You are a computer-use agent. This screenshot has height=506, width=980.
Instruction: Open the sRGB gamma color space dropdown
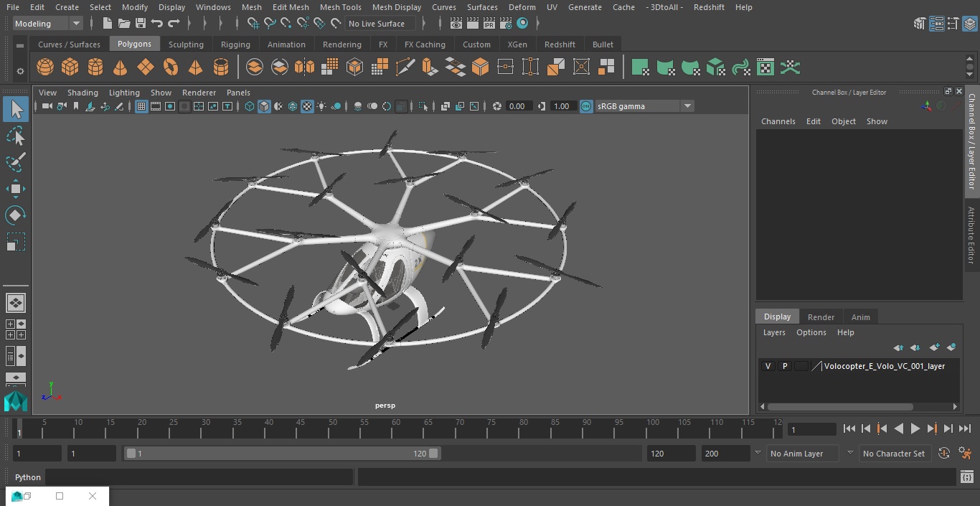pyautogui.click(x=644, y=106)
